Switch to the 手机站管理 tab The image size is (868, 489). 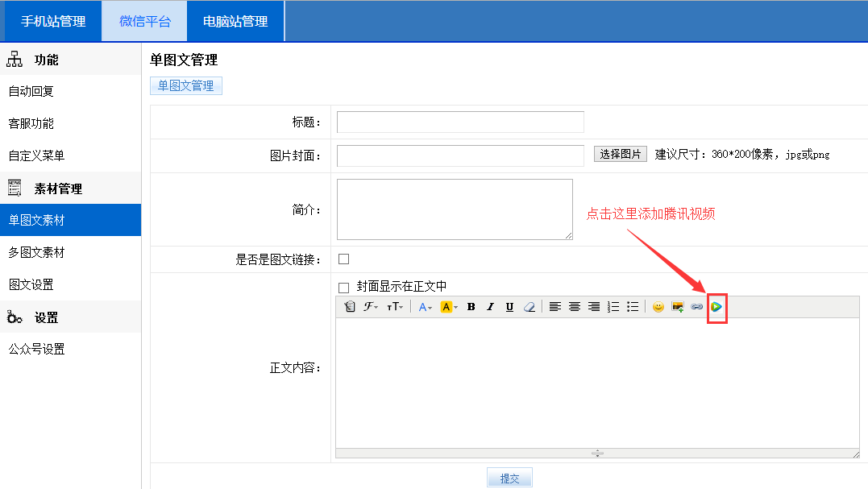click(53, 22)
